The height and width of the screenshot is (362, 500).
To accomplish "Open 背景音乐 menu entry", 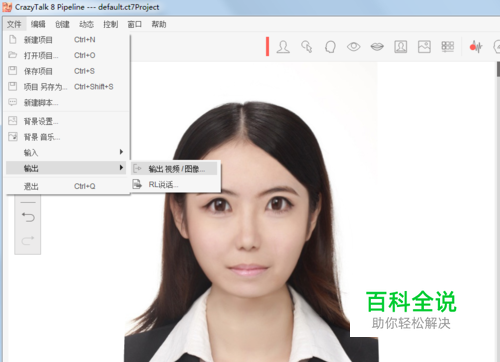I will (66, 137).
